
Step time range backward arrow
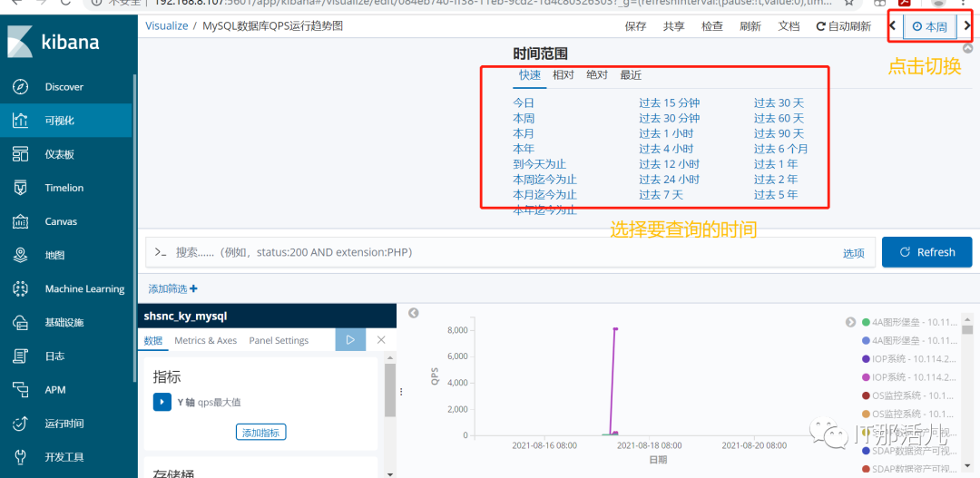893,26
